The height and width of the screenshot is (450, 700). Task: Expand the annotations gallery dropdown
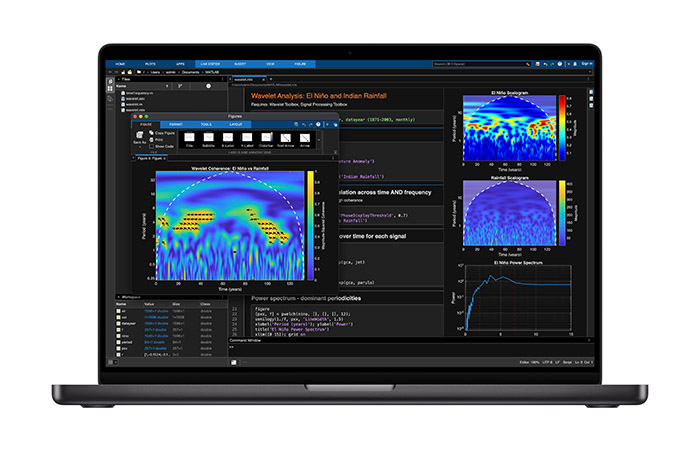321,139
